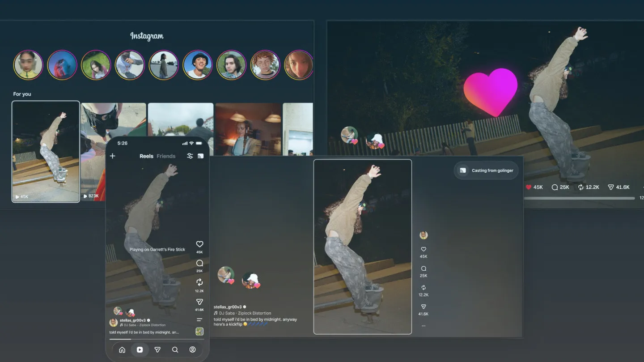Click the white-hat friend reaction avatar in center panel
This screenshot has width=644, height=362.
coord(251,281)
